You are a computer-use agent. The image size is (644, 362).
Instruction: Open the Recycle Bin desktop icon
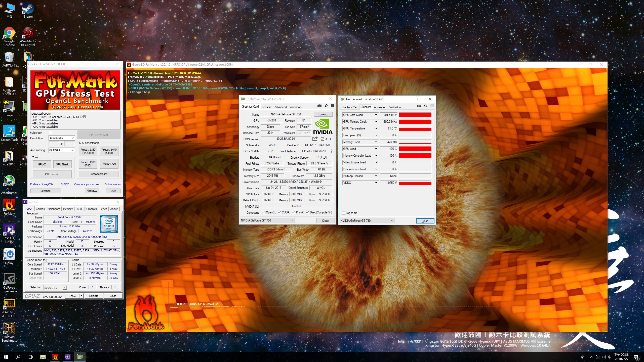click(9, 60)
